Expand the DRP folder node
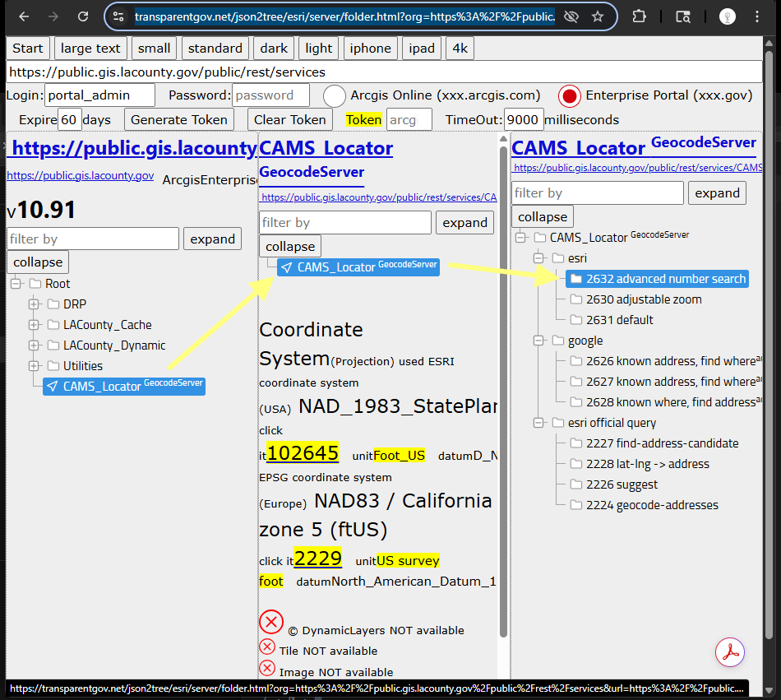Screen dimensions: 781x700 34,304
